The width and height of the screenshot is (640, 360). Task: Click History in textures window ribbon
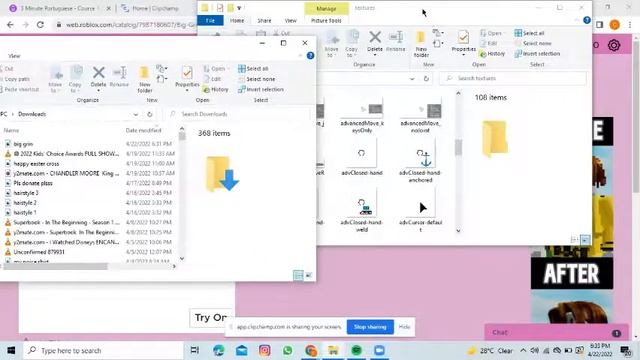(493, 53)
